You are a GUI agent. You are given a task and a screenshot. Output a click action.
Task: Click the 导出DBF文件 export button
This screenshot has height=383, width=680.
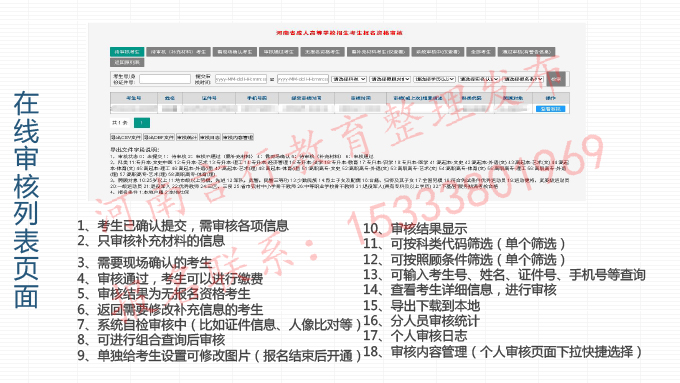[159, 137]
